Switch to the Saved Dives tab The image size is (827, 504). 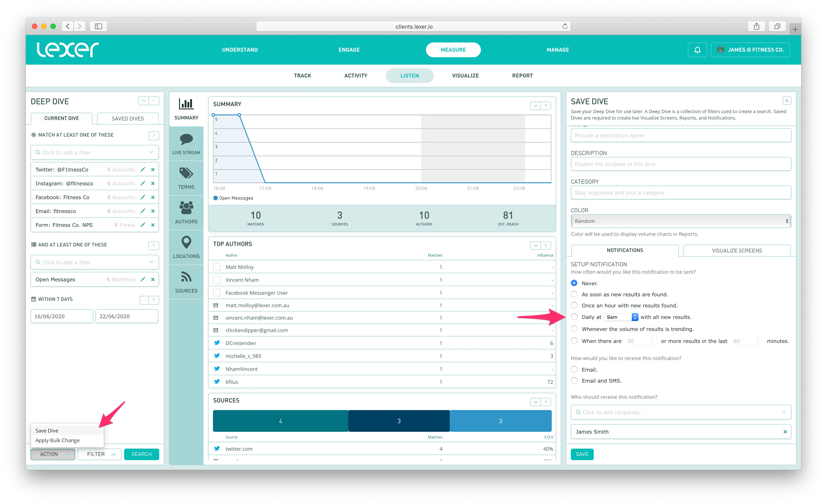click(128, 118)
